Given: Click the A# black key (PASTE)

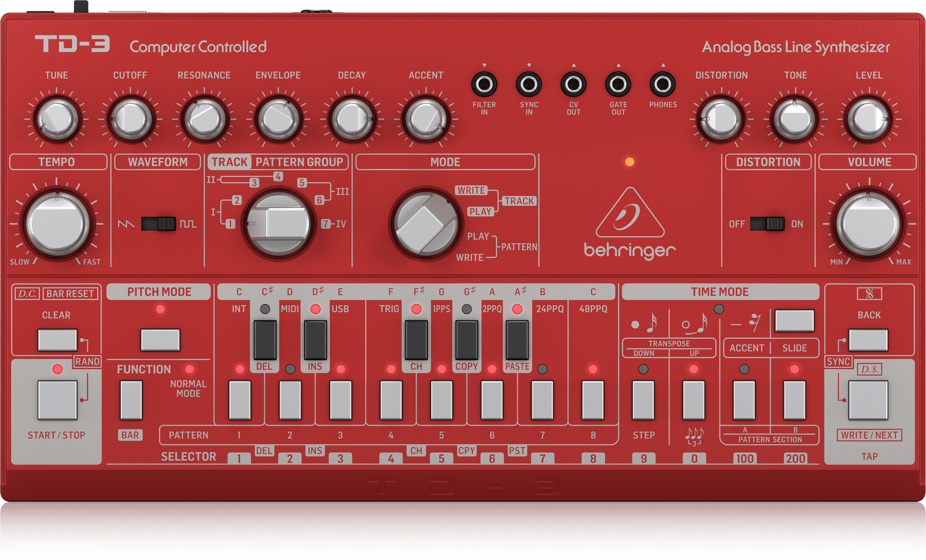Looking at the screenshot, I should tap(517, 340).
